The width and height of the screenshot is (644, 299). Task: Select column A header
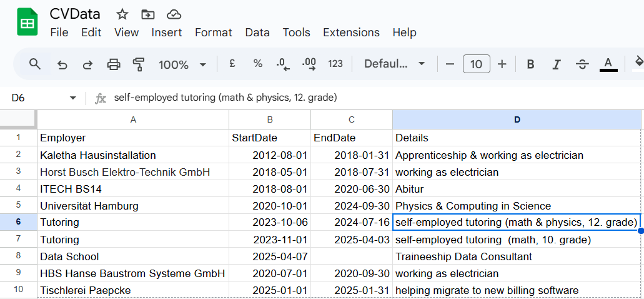coord(133,119)
